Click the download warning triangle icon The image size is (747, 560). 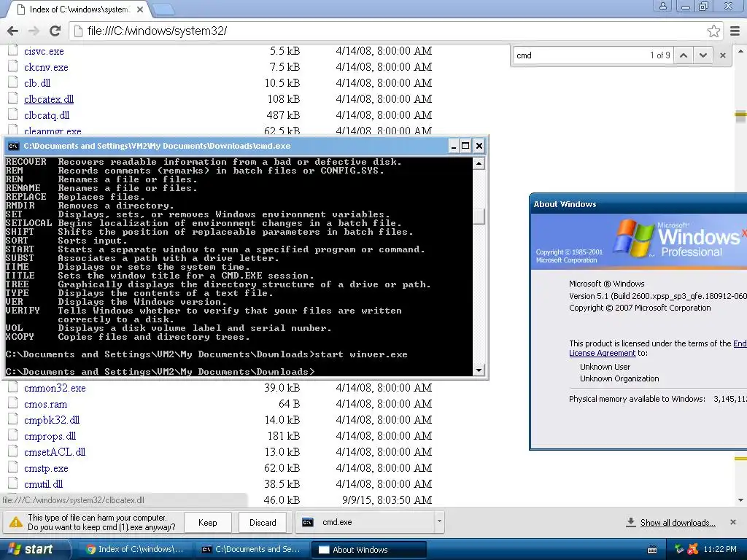[x=16, y=522]
